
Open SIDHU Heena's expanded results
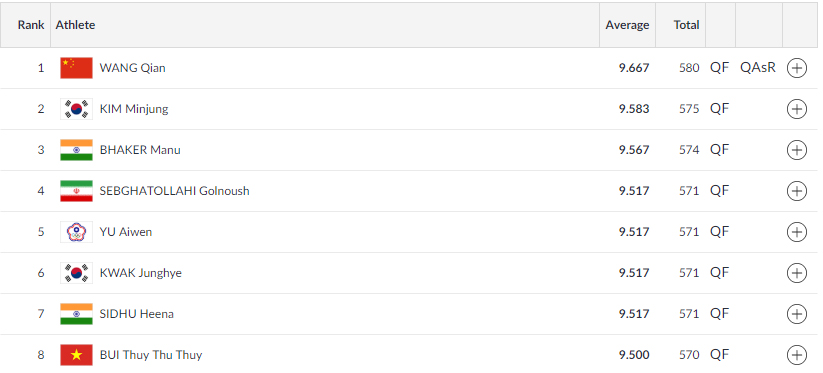tap(796, 314)
